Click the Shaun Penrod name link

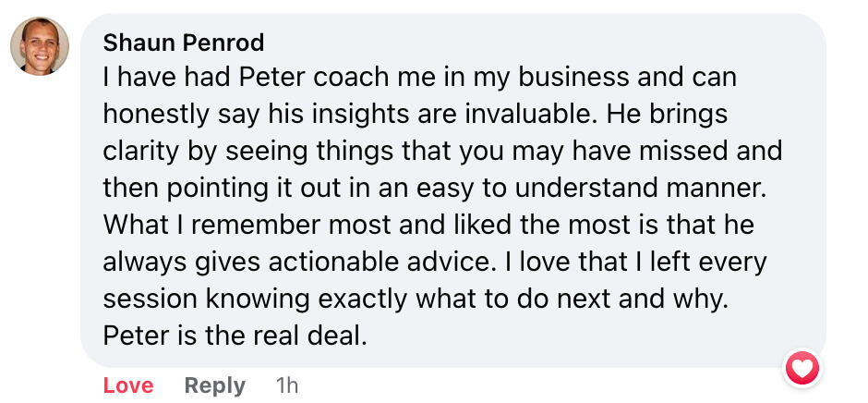coord(184,43)
